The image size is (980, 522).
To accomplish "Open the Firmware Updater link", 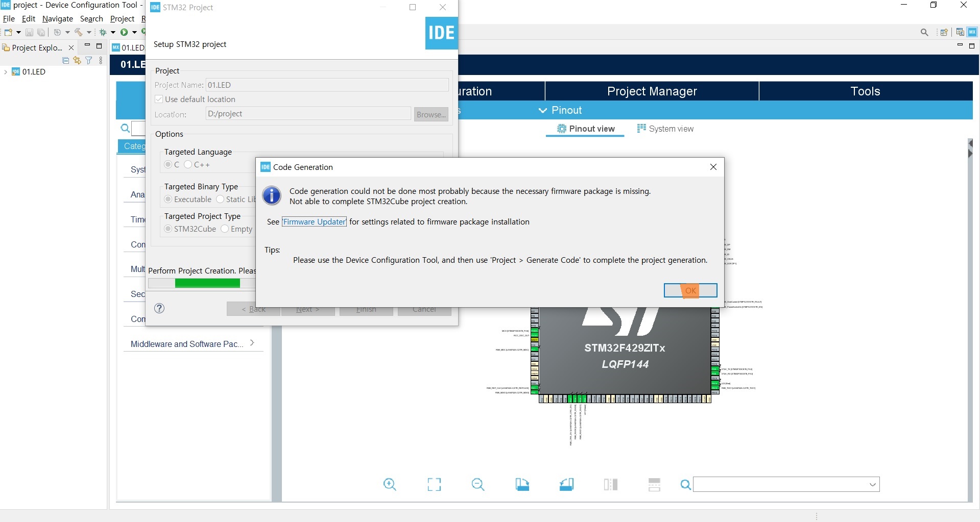I will 314,222.
